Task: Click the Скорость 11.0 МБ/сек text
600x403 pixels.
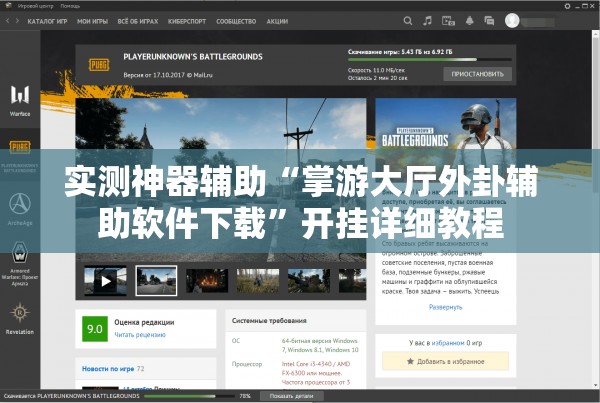Action: point(376,70)
